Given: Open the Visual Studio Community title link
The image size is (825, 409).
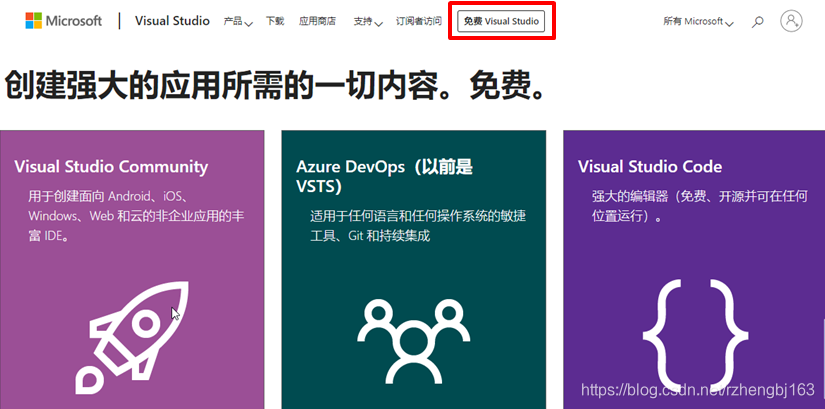Looking at the screenshot, I should [111, 167].
